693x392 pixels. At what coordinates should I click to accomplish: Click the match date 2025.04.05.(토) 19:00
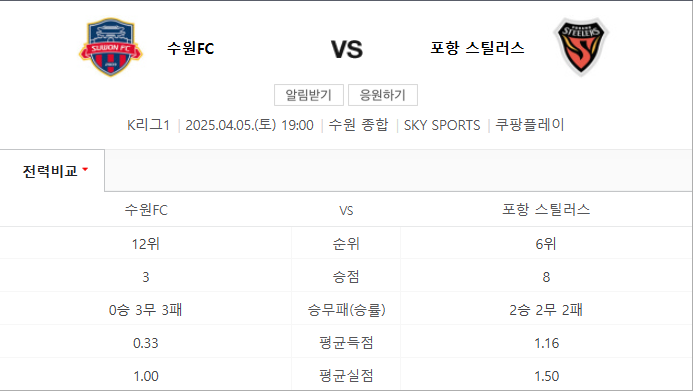(x=249, y=125)
